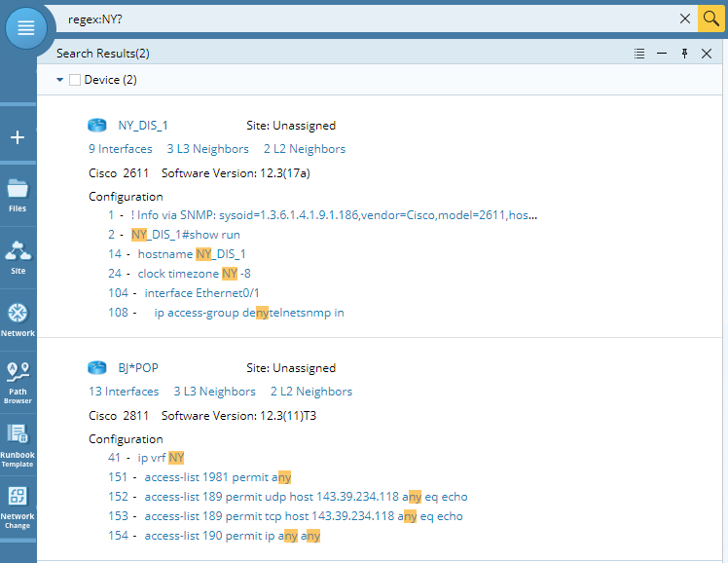Open 3 L3 Neighbors for BJ*POP
728x563 pixels.
coord(214,392)
